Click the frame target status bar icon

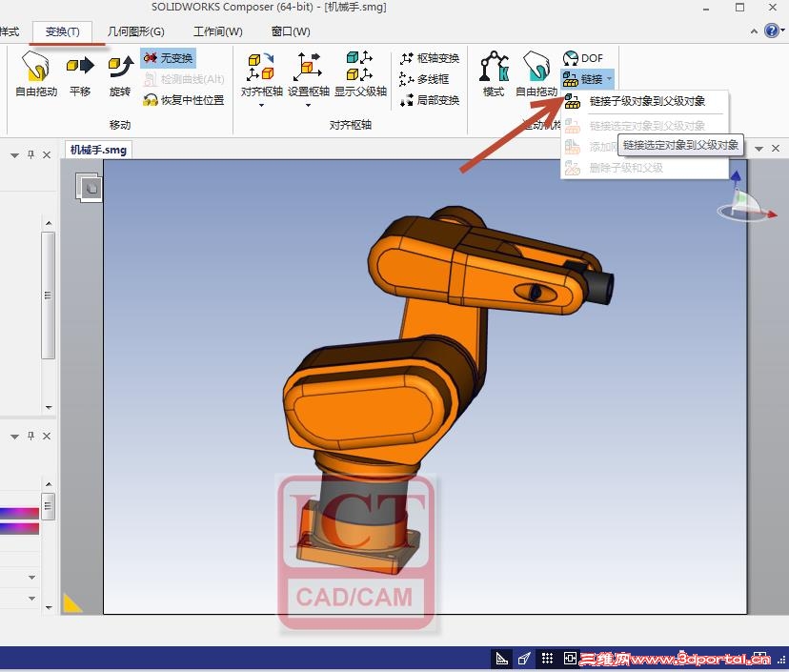click(x=570, y=659)
